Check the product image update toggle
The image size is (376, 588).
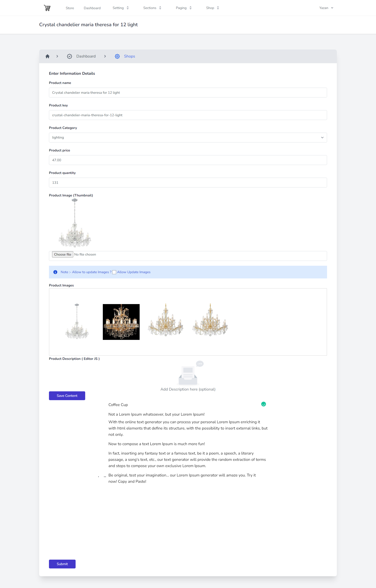(114, 272)
